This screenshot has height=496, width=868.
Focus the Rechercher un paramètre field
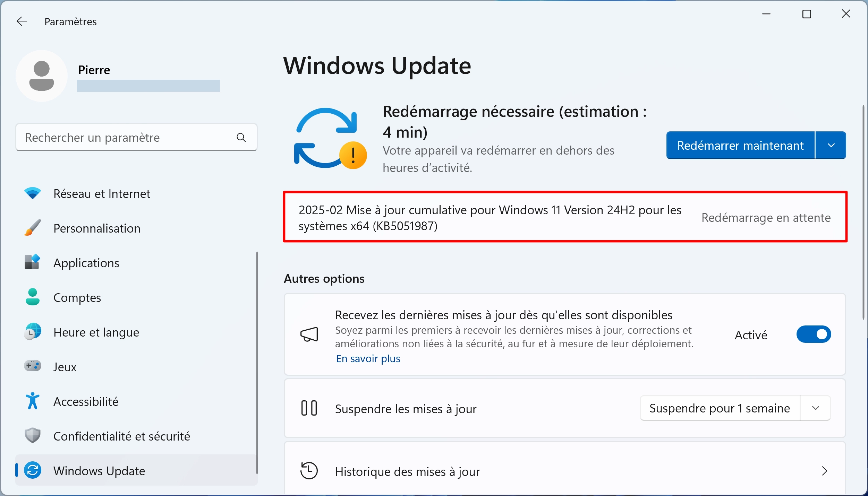coord(136,138)
